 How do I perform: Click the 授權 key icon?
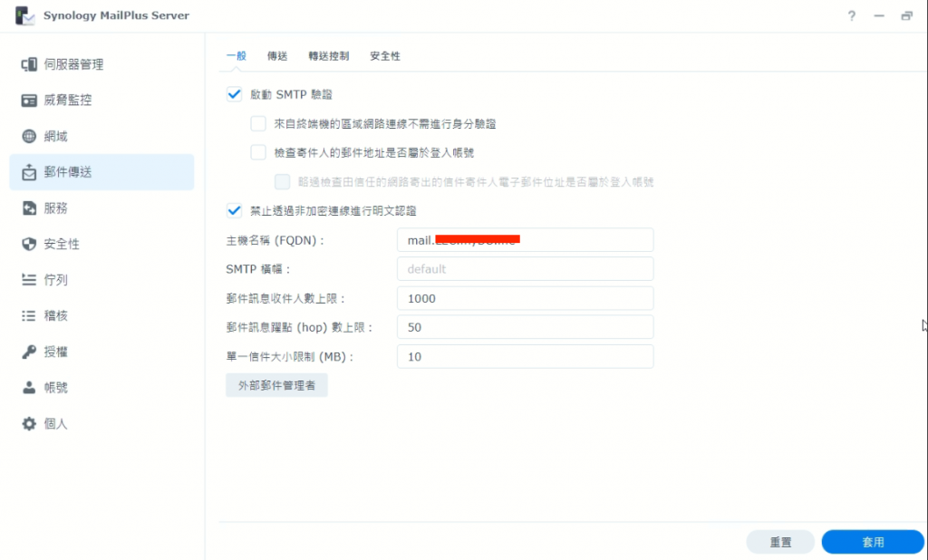(x=29, y=352)
